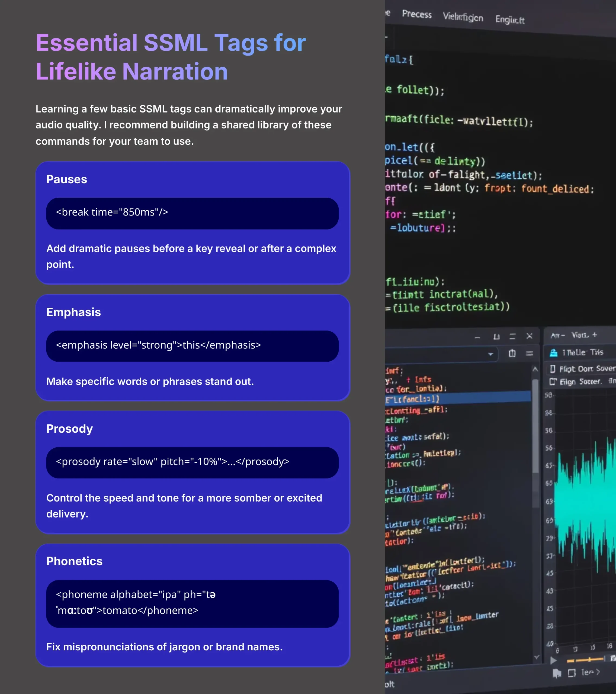Click "Make specific words or phrases stand out."
The height and width of the screenshot is (694, 616).
[150, 381]
